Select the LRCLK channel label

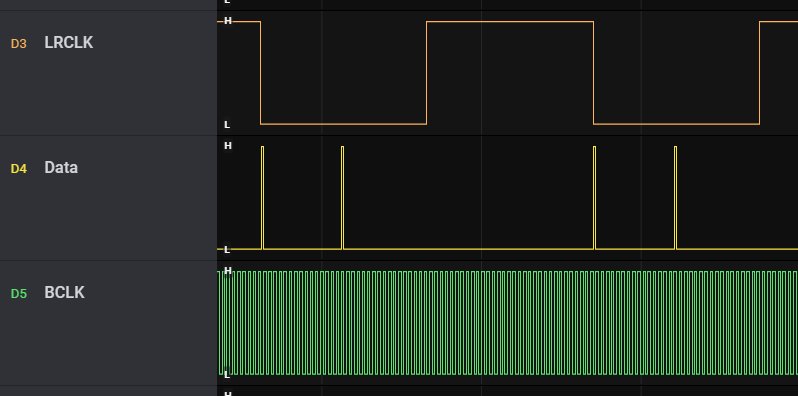pyautogui.click(x=69, y=43)
